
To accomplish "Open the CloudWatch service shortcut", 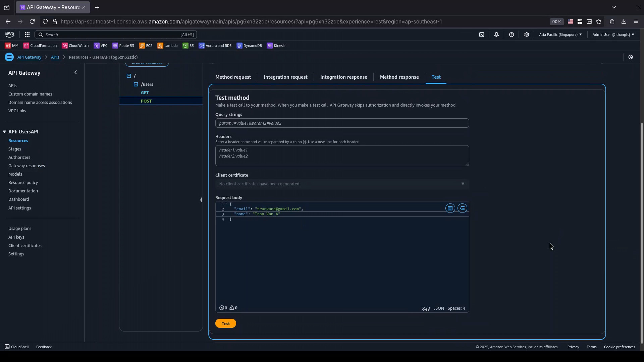I will [x=75, y=46].
